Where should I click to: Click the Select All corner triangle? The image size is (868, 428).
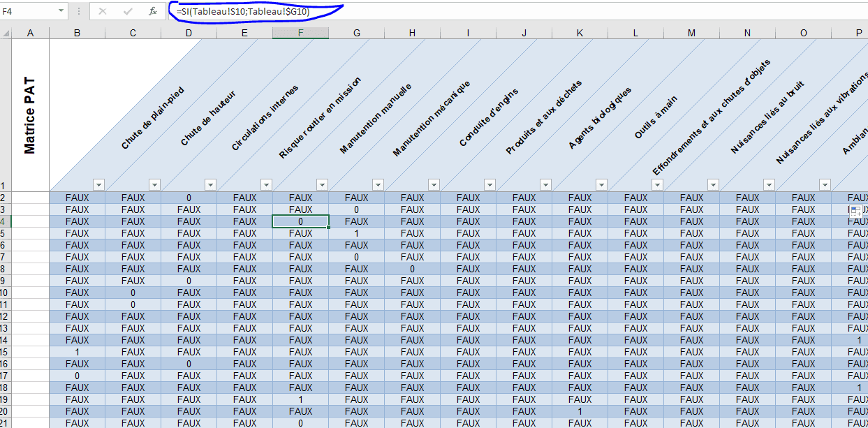[6, 33]
